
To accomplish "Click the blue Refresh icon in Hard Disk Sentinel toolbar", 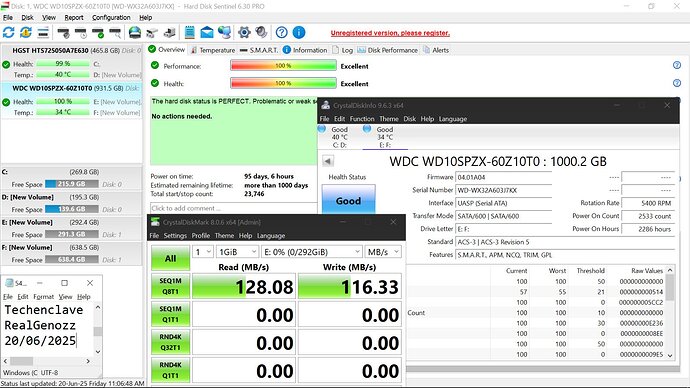I will click(x=8, y=32).
